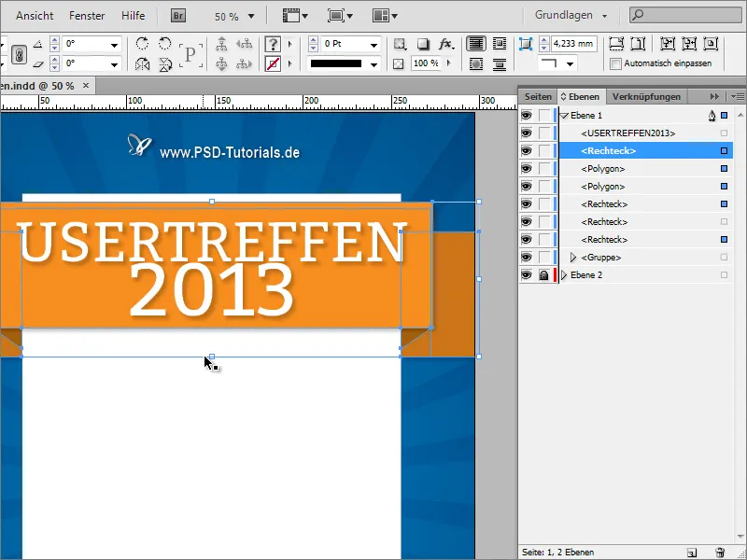Screen dimensions: 747x560
Task: Open the fx effects menu
Action: tap(446, 44)
